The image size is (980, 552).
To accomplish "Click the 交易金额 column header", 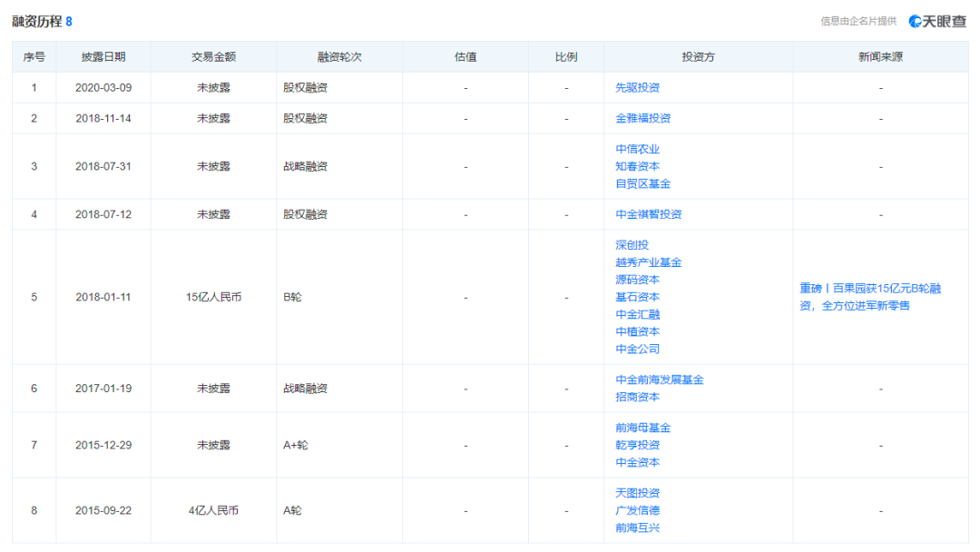I will [214, 57].
